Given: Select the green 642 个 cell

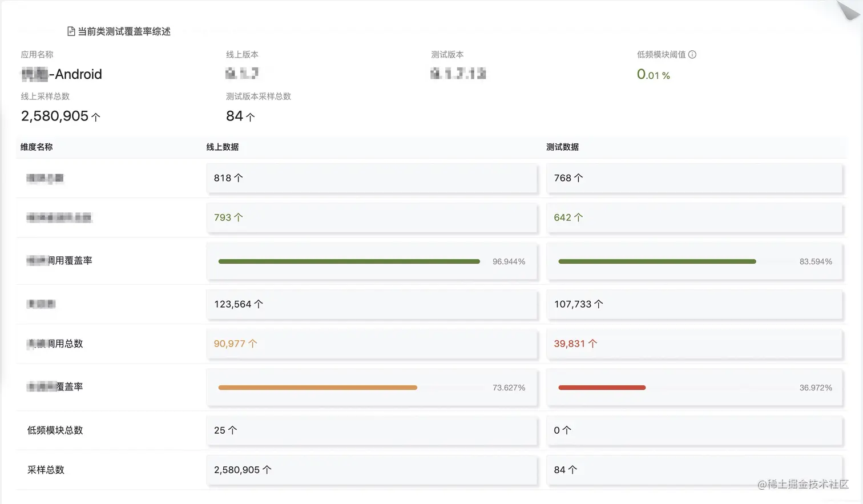Looking at the screenshot, I should click(x=694, y=217).
